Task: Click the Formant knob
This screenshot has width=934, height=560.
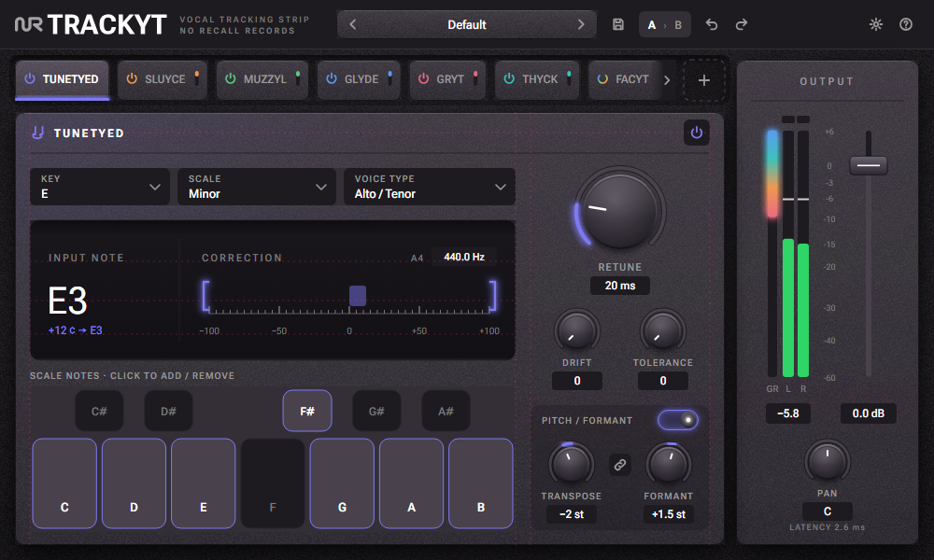Action: point(669,464)
